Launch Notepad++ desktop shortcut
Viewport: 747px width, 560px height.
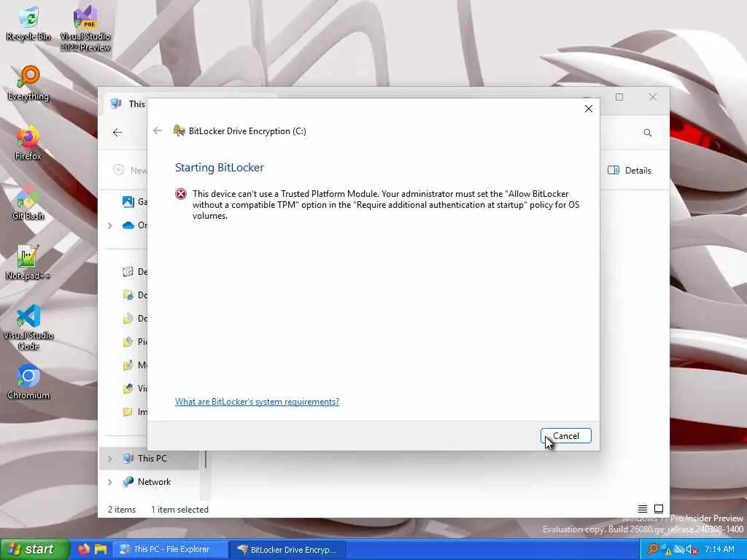click(28, 262)
